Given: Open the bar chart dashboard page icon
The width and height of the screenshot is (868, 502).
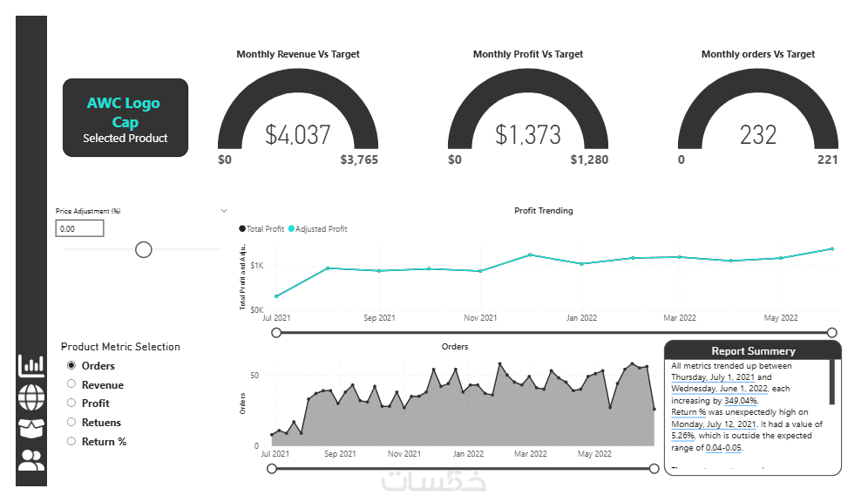Looking at the screenshot, I should click(x=31, y=365).
